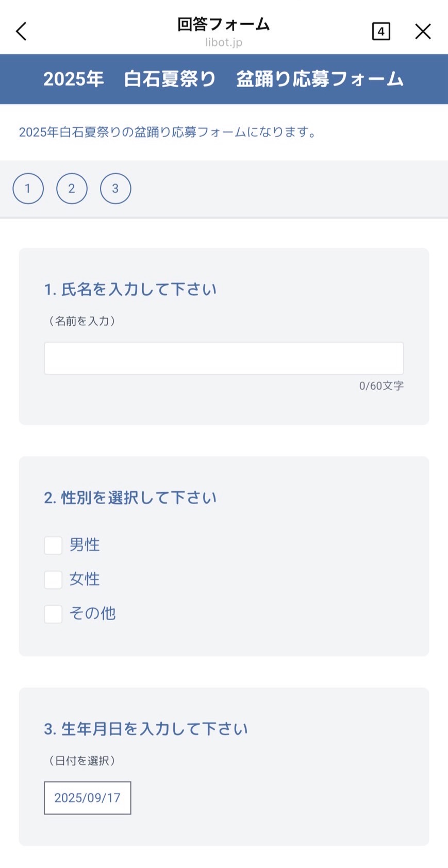This screenshot has height=868, width=448.
Task: Click the form description sentence below the banner
Action: [x=168, y=132]
